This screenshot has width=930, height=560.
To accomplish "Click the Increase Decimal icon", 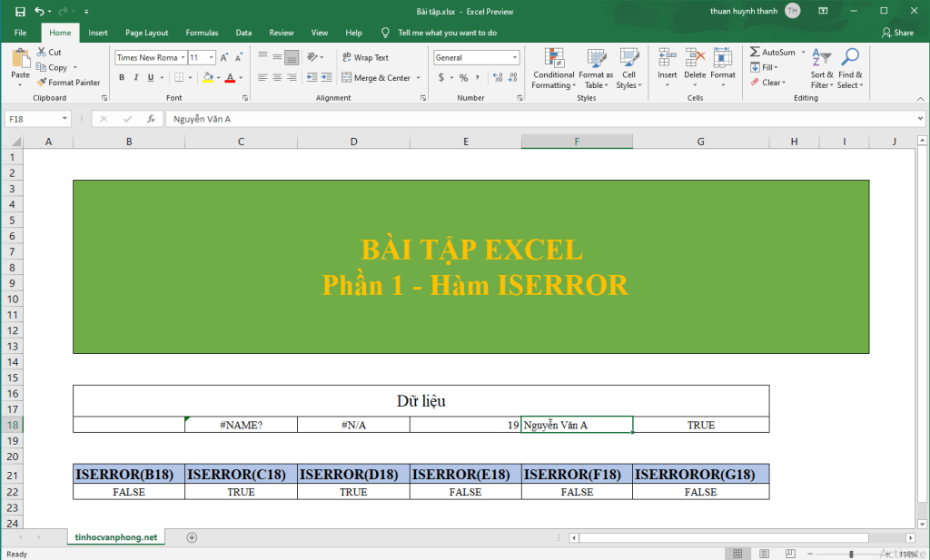I will tap(498, 78).
